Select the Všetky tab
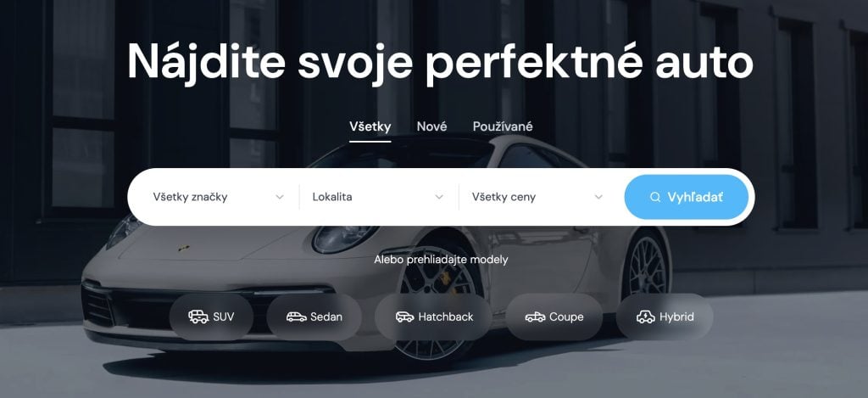The image size is (868, 398). click(x=370, y=126)
